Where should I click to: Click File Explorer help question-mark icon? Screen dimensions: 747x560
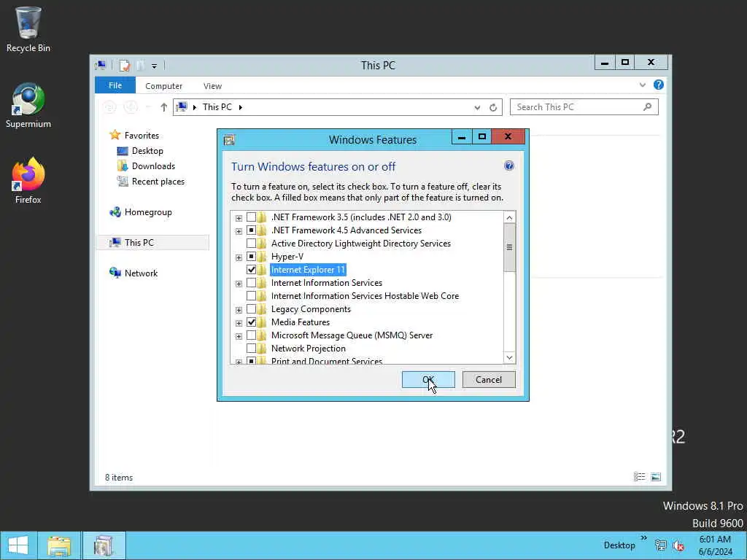point(659,85)
